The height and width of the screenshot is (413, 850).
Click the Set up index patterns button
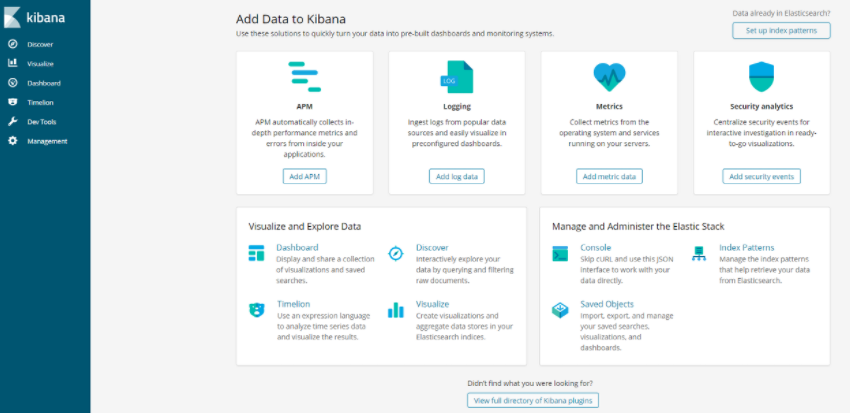pyautogui.click(x=781, y=30)
